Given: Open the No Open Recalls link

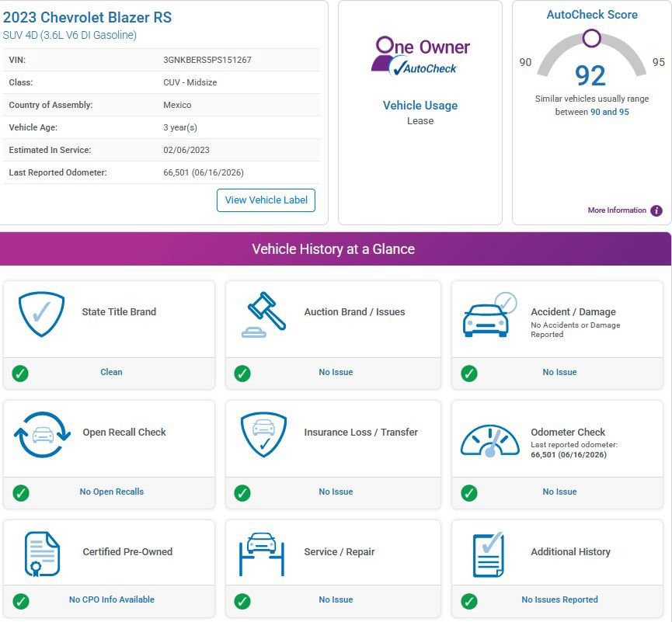Looking at the screenshot, I should coord(111,492).
